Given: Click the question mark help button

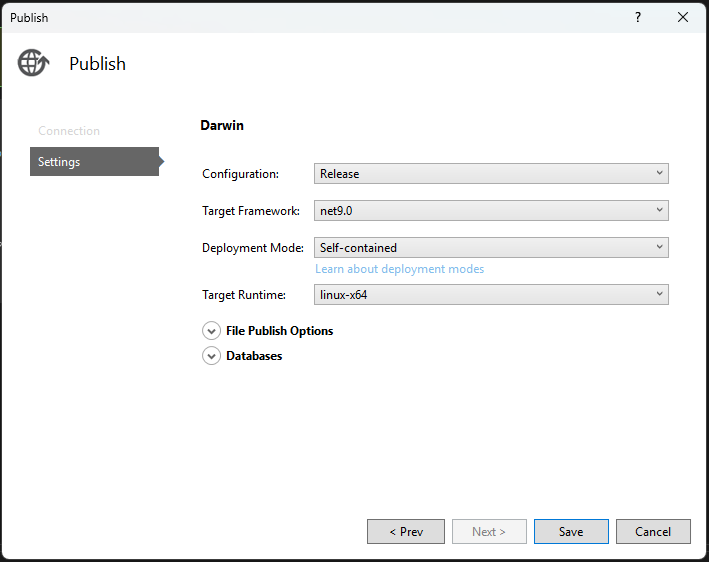Looking at the screenshot, I should (638, 17).
